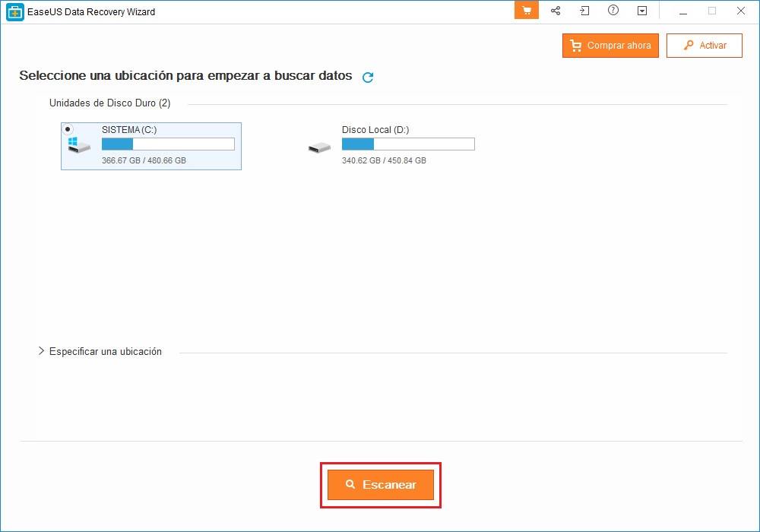Open the title bar dropdown menu icon
Screen dimensions: 760x532
642,11
